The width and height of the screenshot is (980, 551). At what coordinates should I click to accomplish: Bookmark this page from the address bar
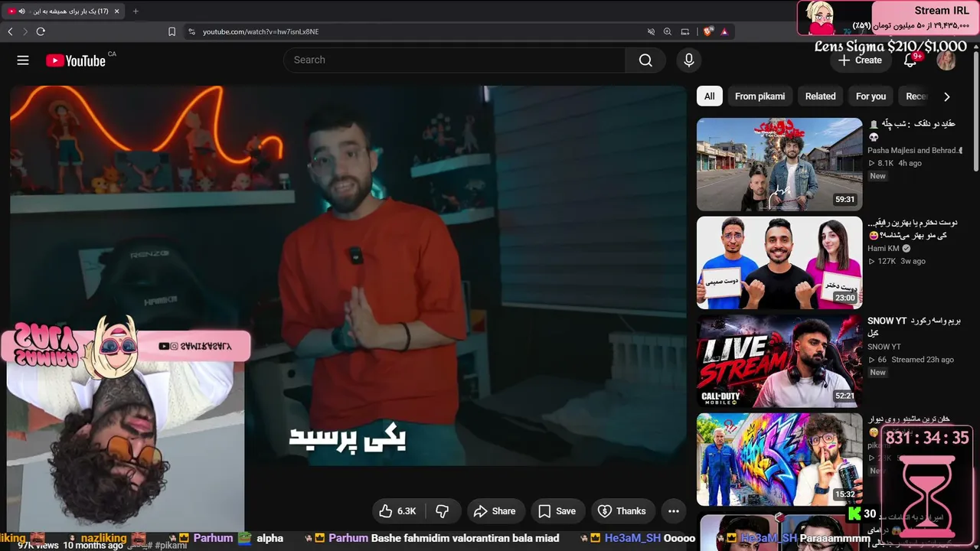[x=171, y=31]
